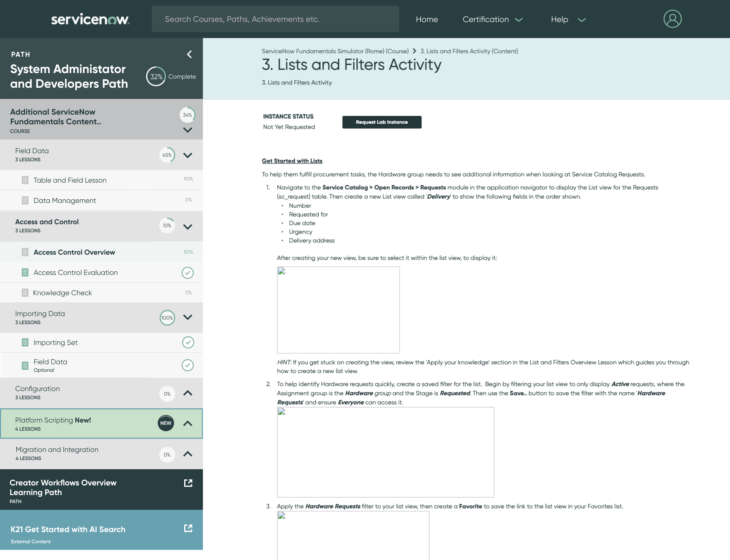Open ServiceNow Fundamentals Simulator (Rome) breadcrumb link
This screenshot has width=730, height=560.
click(335, 51)
